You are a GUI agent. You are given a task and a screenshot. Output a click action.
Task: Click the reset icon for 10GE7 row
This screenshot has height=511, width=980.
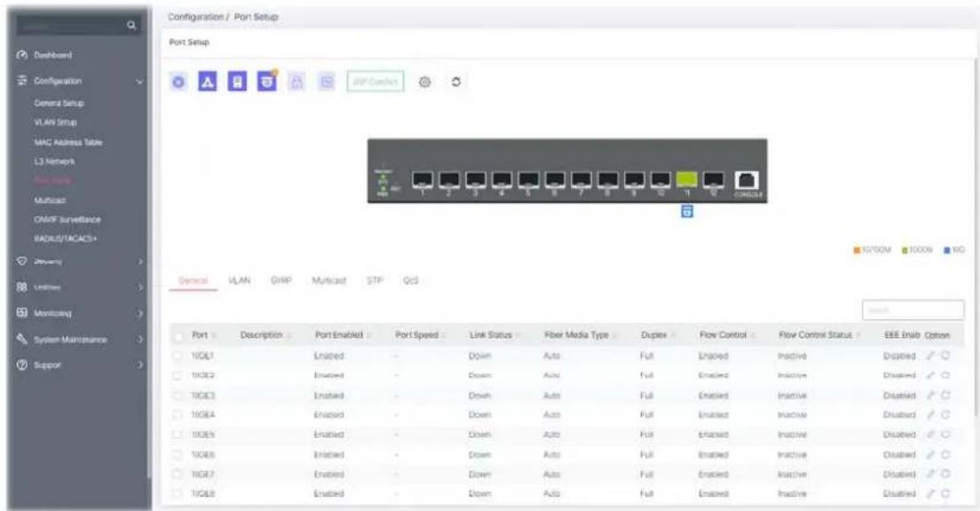tap(945, 474)
